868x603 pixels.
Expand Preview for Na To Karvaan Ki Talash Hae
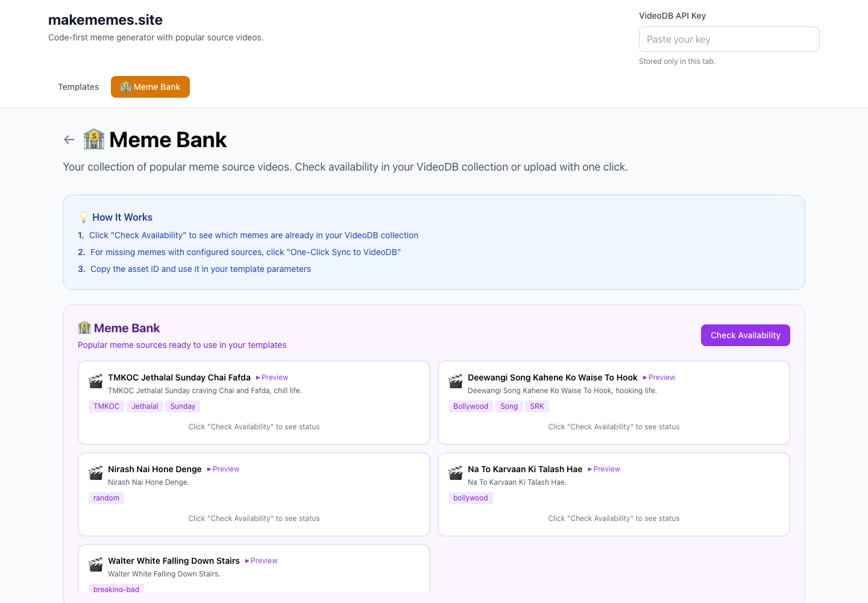click(x=604, y=469)
